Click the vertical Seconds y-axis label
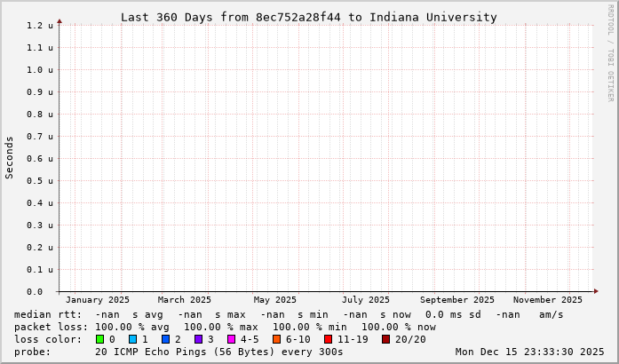The image size is (619, 364). tap(10, 158)
